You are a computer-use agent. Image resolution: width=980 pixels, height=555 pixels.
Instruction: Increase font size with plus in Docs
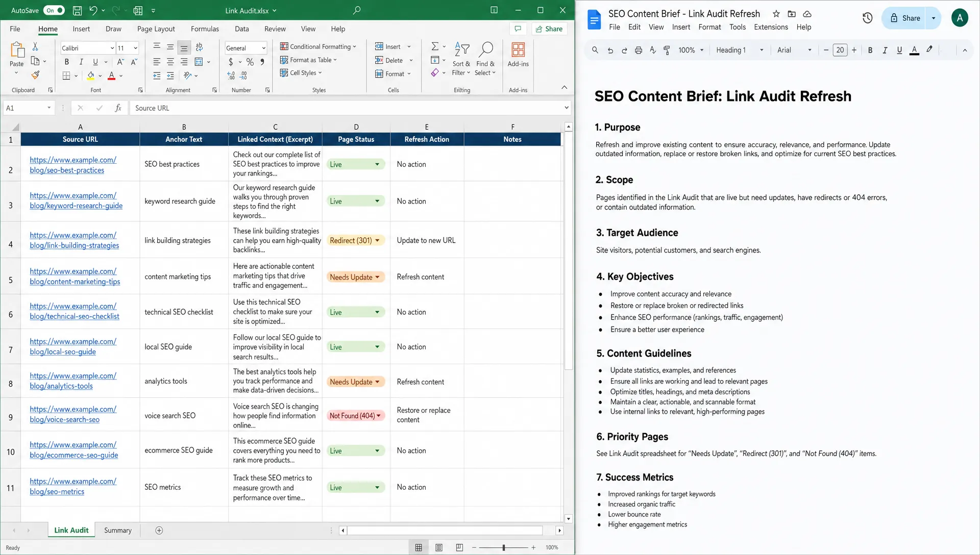click(854, 50)
